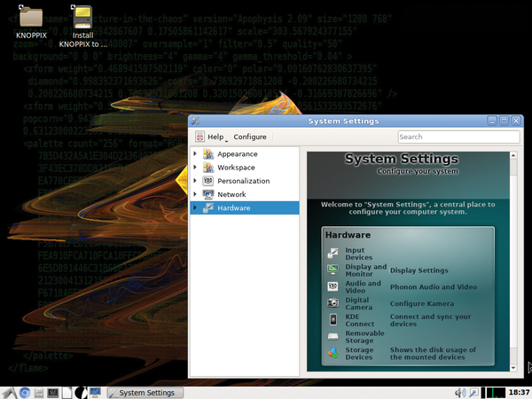
Task: Click in the Search field
Action: click(x=458, y=137)
